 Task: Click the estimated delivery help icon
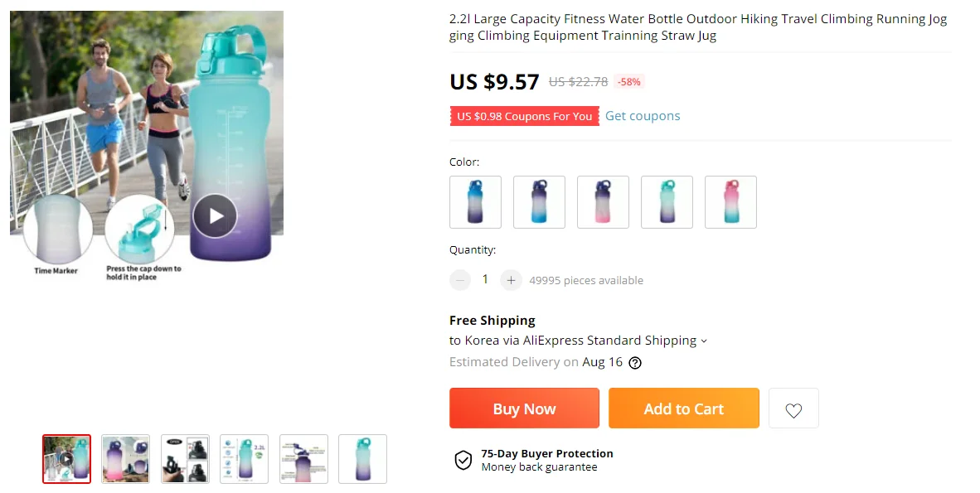point(635,362)
